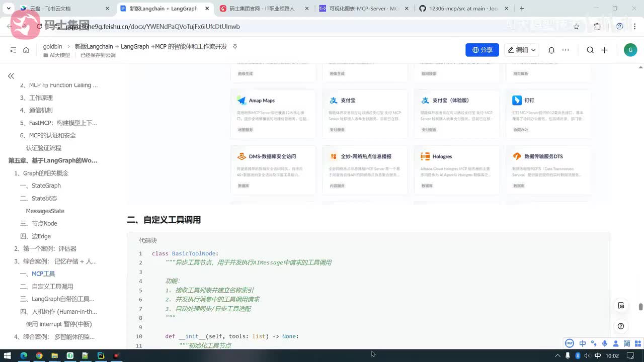Go to outline 三、节点Node
Viewport: 644px width, 362px height.
39,224
